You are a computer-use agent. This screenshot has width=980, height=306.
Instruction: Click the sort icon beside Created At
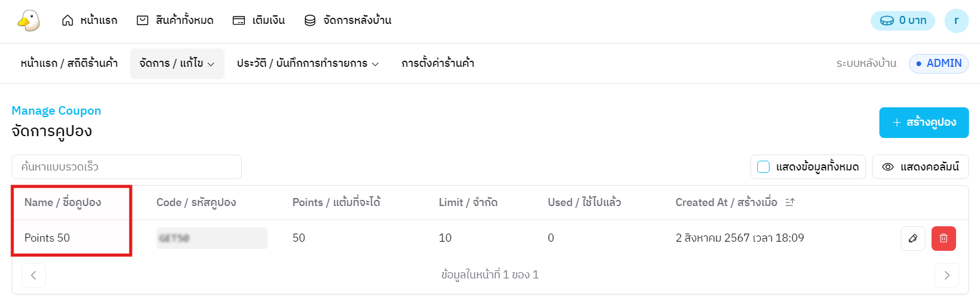coord(790,202)
